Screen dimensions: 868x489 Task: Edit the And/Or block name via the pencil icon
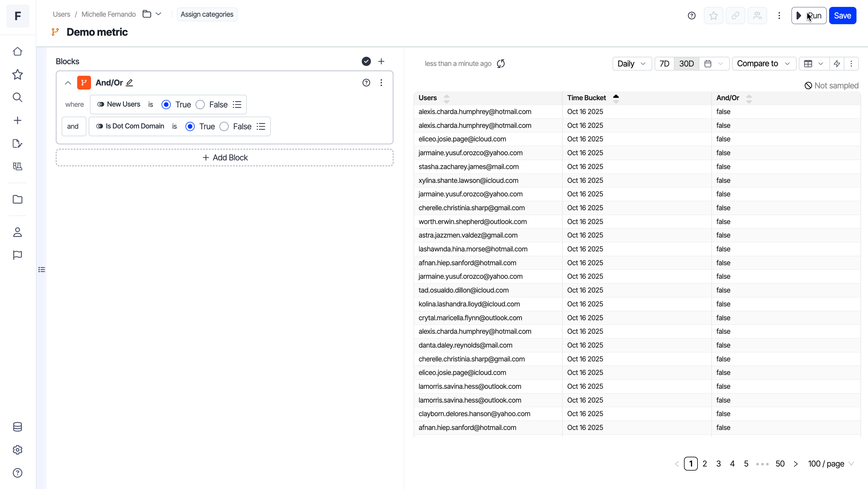point(129,83)
